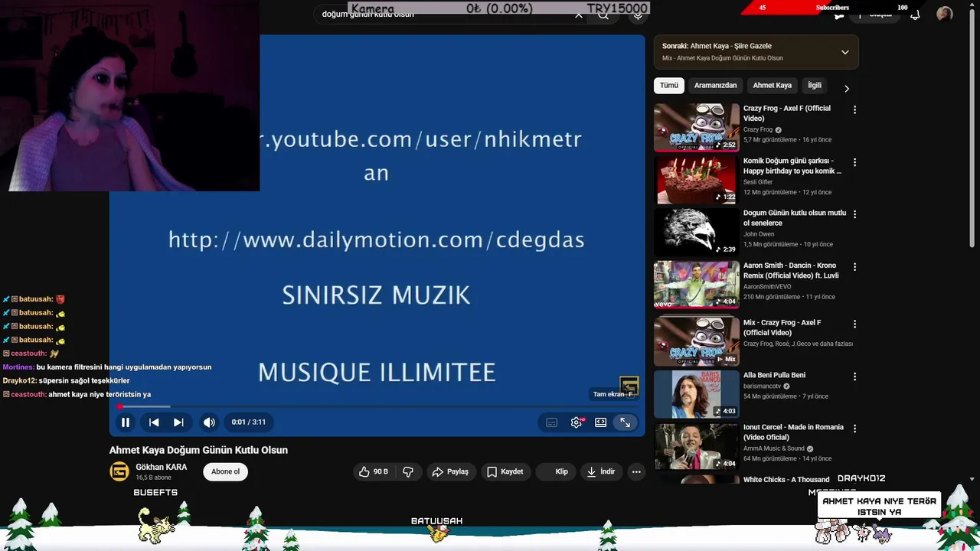Open the account profile avatar
This screenshot has width=980, height=551.
pos(945,15)
